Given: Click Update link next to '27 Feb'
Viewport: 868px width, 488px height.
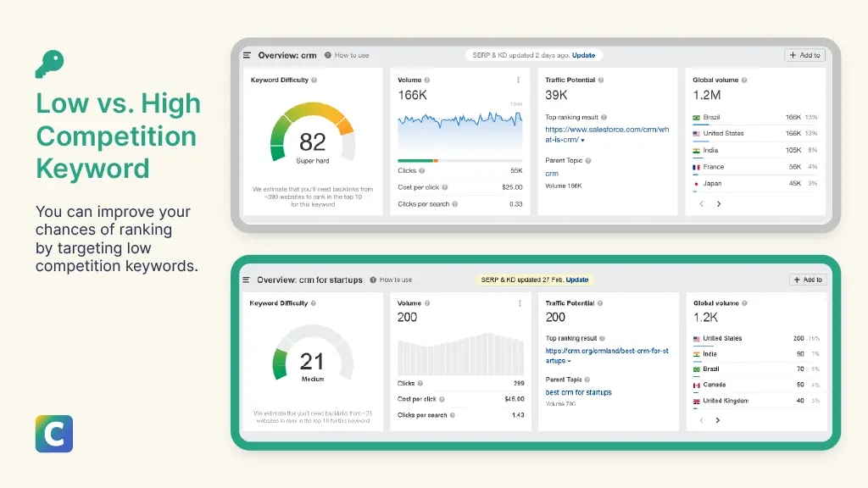Looking at the screenshot, I should click(576, 280).
